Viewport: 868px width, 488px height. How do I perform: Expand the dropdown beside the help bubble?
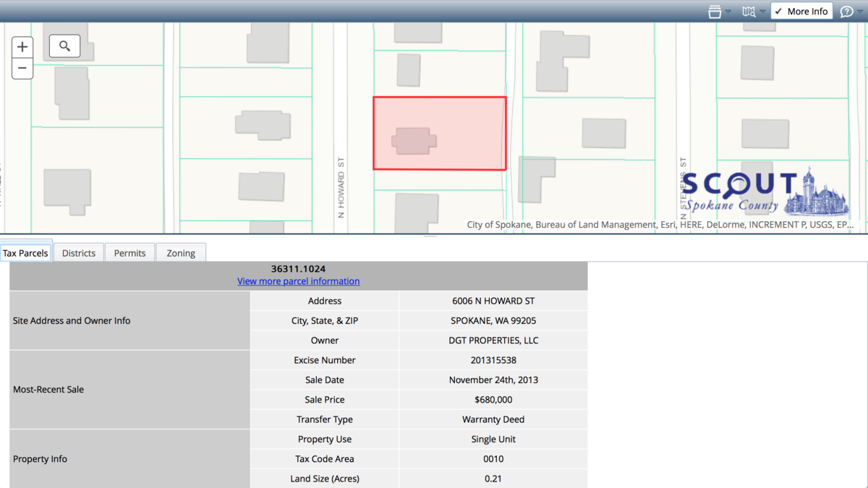pos(859,11)
